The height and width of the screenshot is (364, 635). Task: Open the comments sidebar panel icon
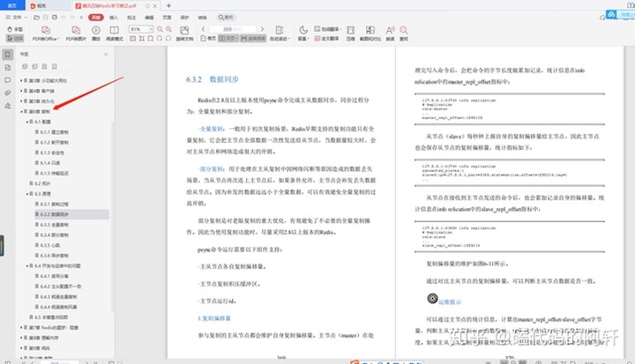pyautogui.click(x=8, y=80)
